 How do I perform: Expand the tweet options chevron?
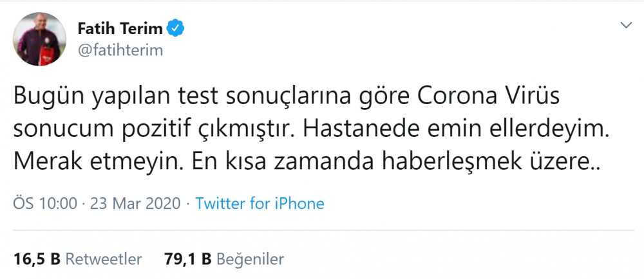pyautogui.click(x=626, y=26)
